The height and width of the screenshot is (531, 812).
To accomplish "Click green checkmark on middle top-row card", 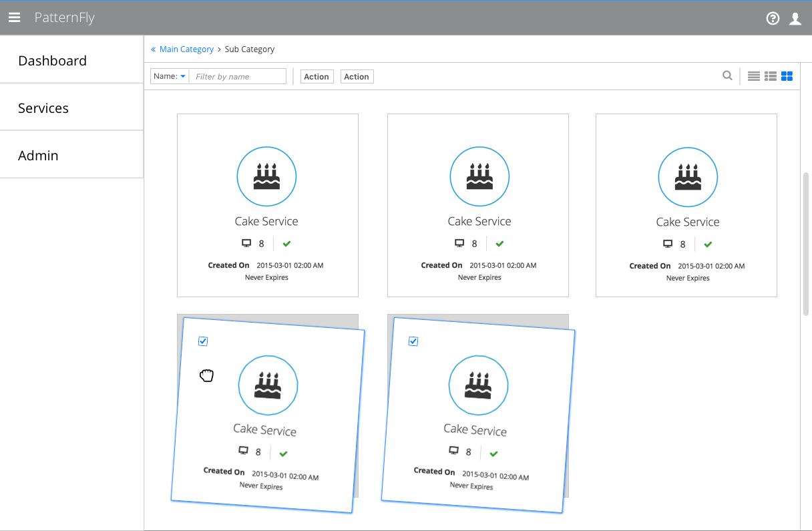I will click(499, 243).
